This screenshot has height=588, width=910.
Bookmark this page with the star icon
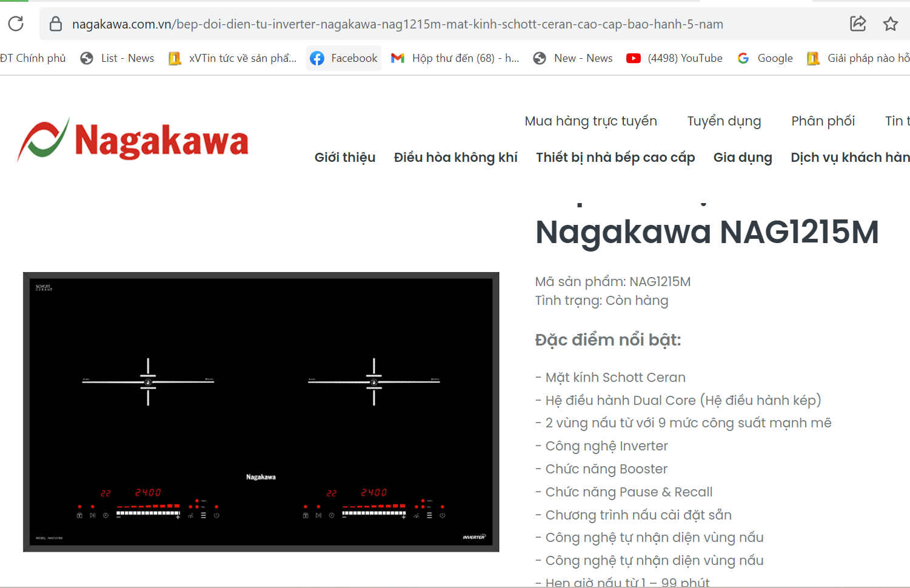click(890, 24)
